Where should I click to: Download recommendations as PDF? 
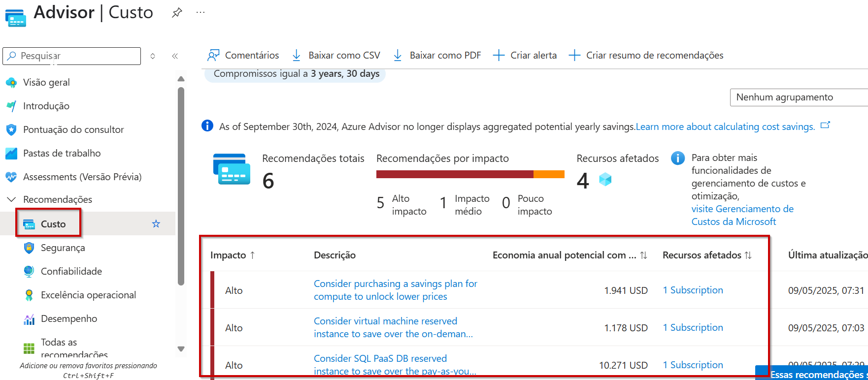click(x=437, y=55)
